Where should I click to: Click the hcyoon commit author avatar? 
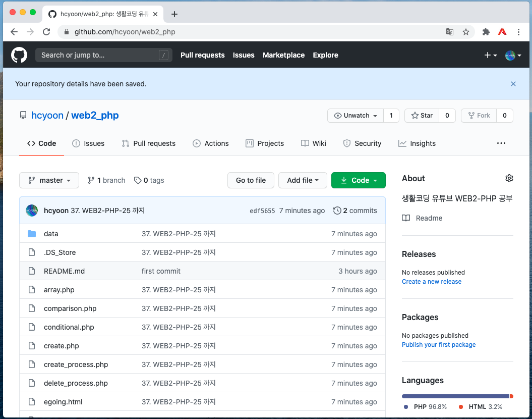[x=32, y=211]
